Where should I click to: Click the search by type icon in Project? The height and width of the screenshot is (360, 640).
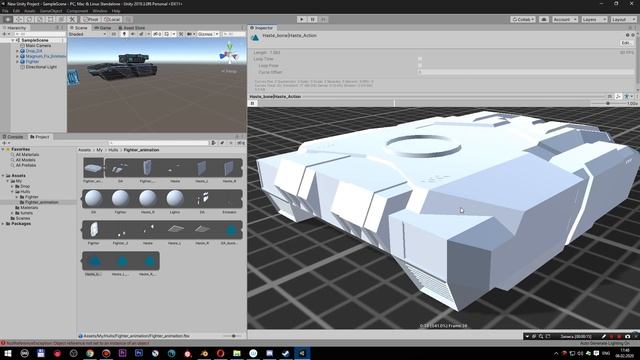pyautogui.click(x=213, y=143)
